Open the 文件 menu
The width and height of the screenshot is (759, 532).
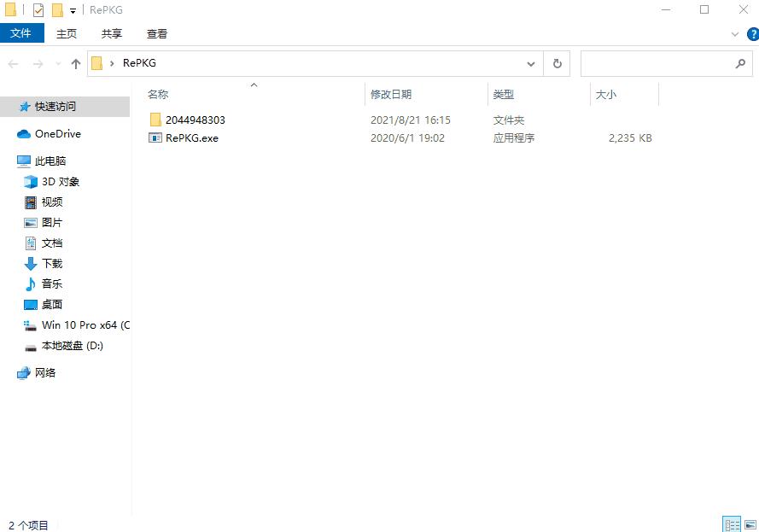22,33
